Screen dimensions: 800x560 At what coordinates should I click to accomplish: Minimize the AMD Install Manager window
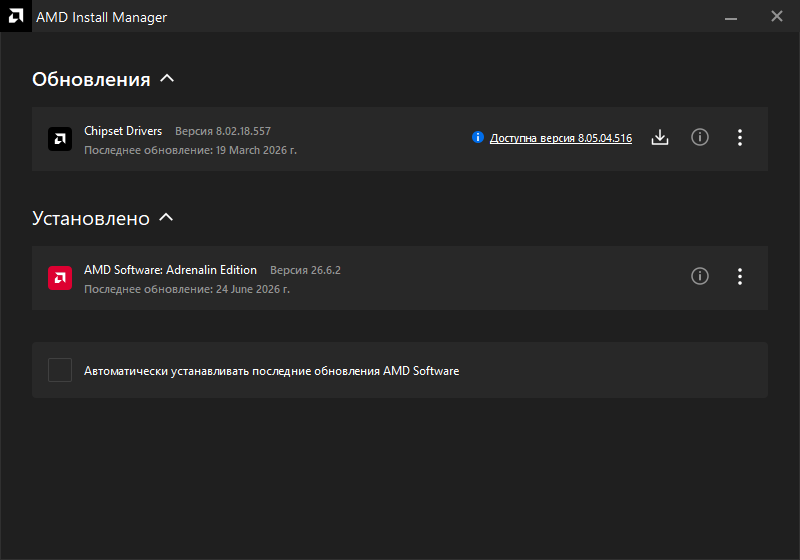(x=731, y=17)
